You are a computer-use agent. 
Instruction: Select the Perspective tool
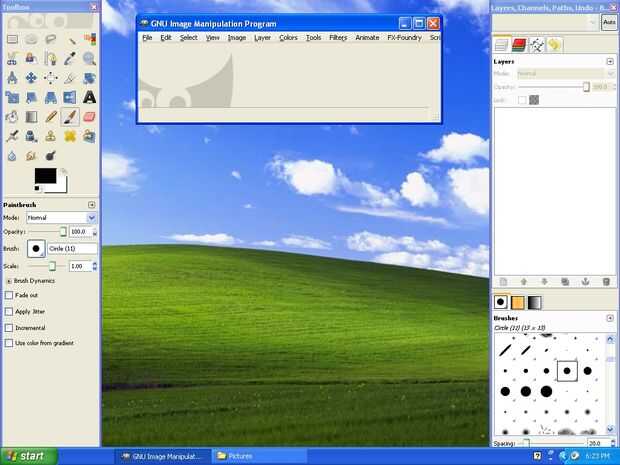(x=51, y=97)
